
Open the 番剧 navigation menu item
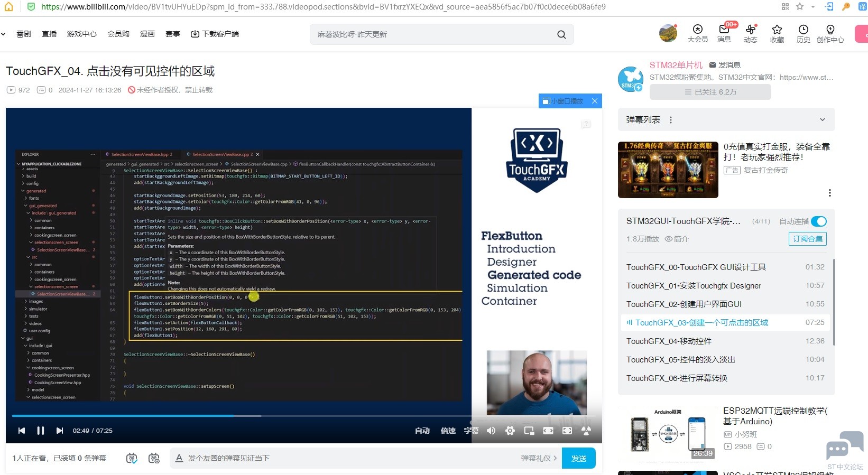coord(24,34)
